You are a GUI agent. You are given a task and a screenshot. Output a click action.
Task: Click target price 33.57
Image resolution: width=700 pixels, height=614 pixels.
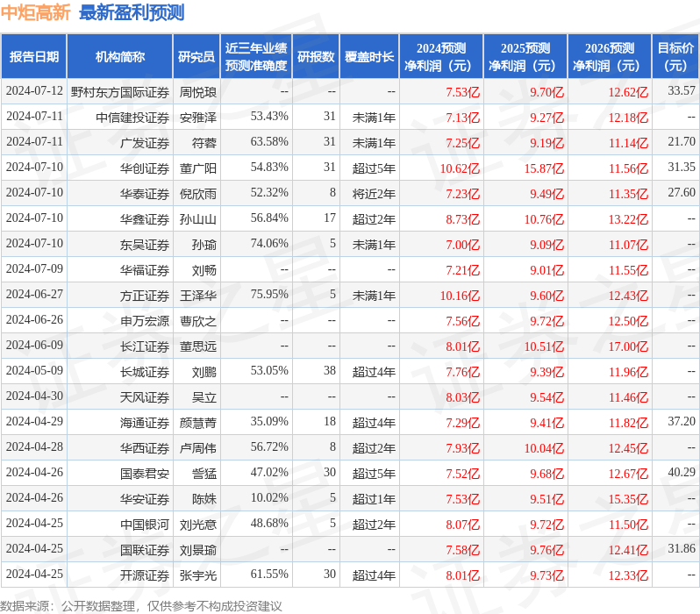[x=682, y=91]
